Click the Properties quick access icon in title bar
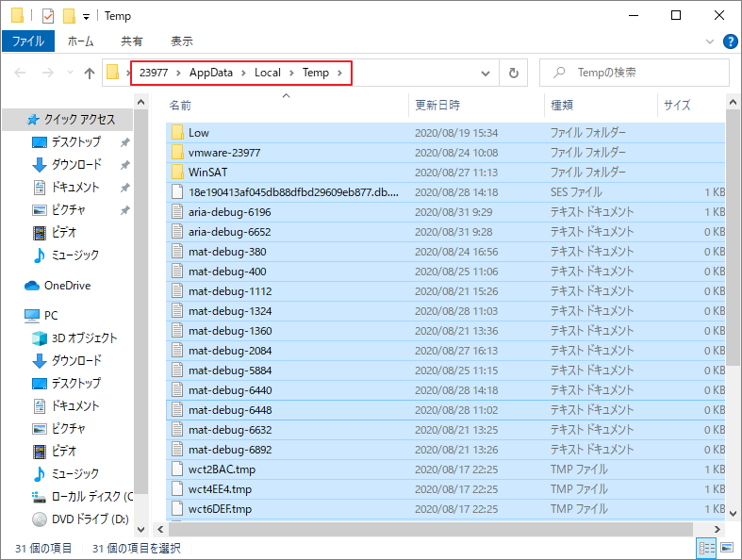The height and width of the screenshot is (560, 742). click(x=48, y=16)
